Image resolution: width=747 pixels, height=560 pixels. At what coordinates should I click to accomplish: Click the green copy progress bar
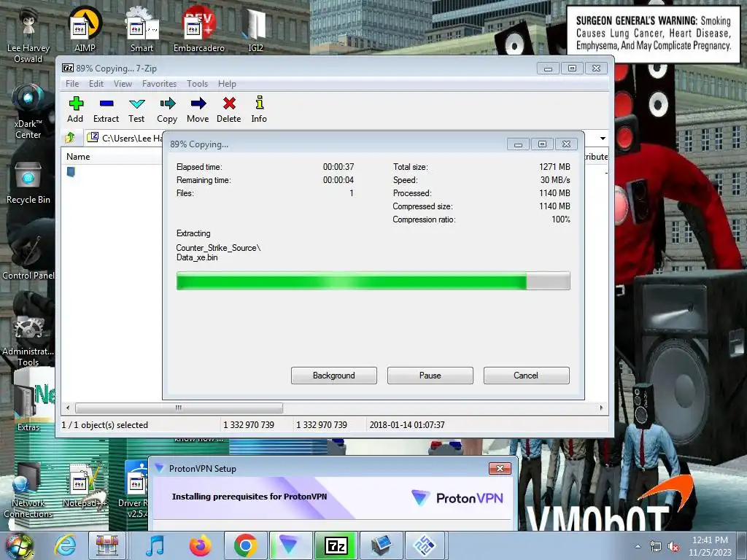373,281
